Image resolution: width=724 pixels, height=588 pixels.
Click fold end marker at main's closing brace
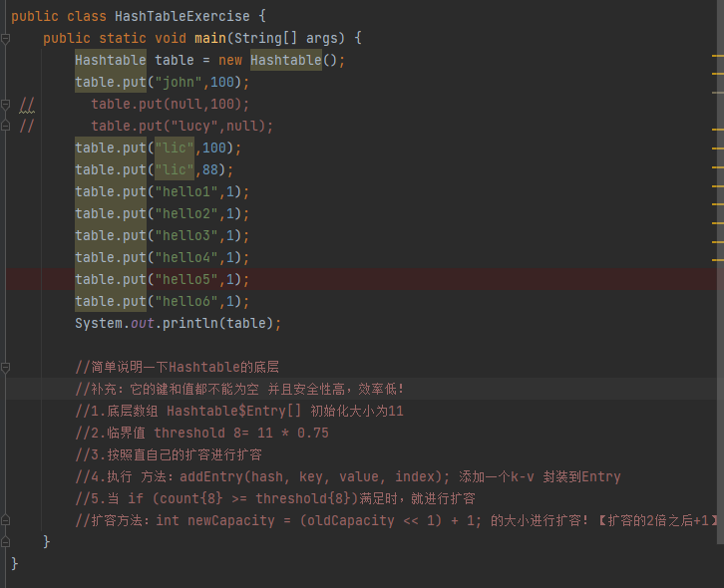(x=6, y=541)
